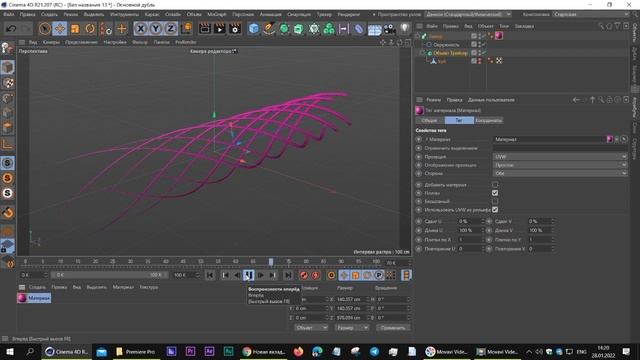
Task: Activate the Scale tool
Action: click(75, 29)
